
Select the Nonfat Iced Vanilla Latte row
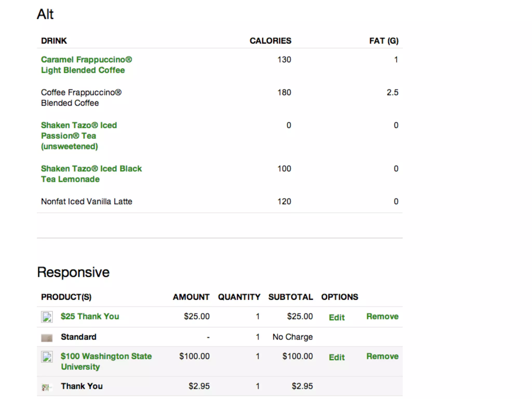point(87,202)
